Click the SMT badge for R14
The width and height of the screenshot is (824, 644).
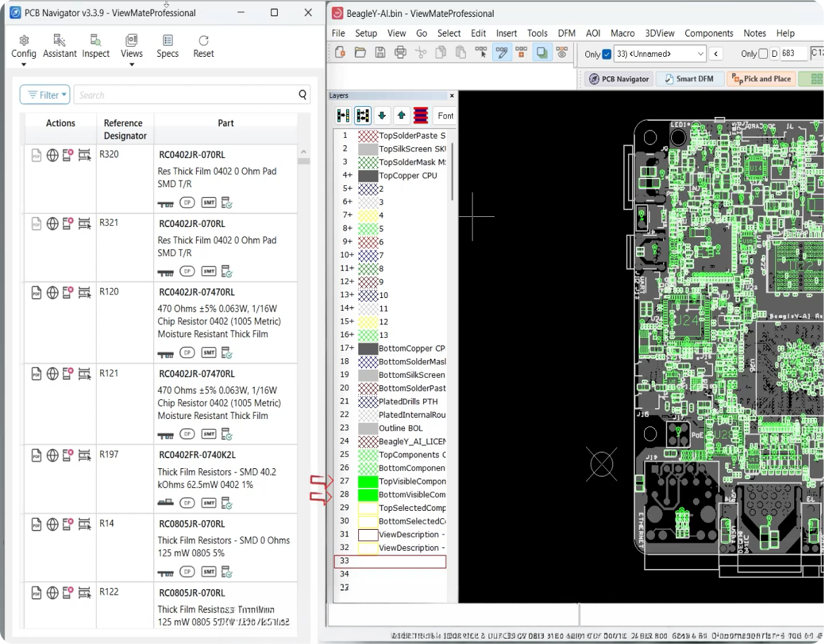click(209, 572)
